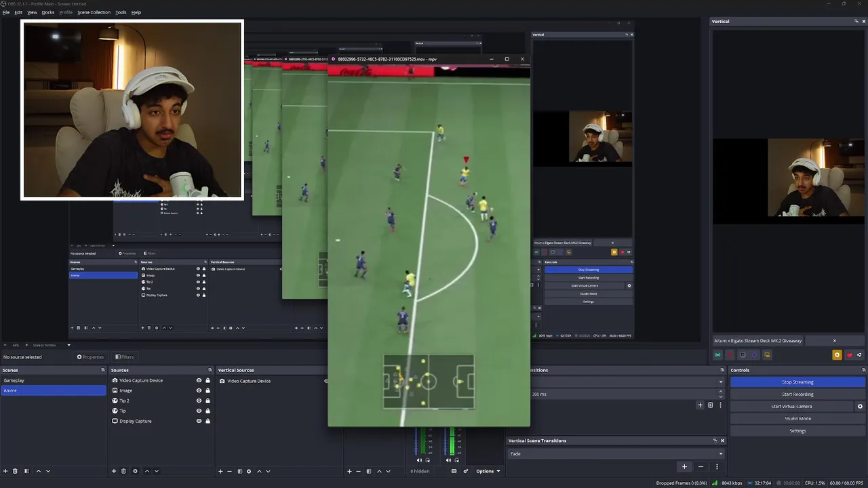Select the Gameplay scene
Viewport: 868px width, 488px height.
[53, 380]
